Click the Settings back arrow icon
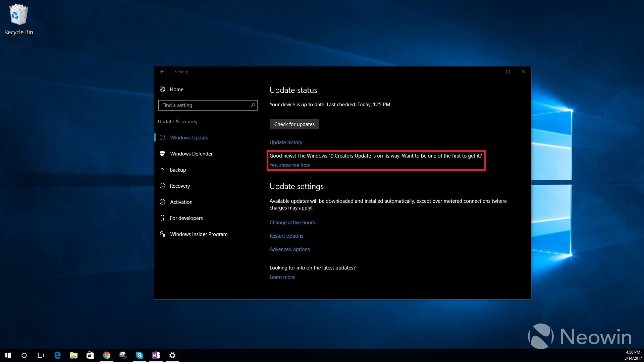644x362 pixels. click(162, 72)
